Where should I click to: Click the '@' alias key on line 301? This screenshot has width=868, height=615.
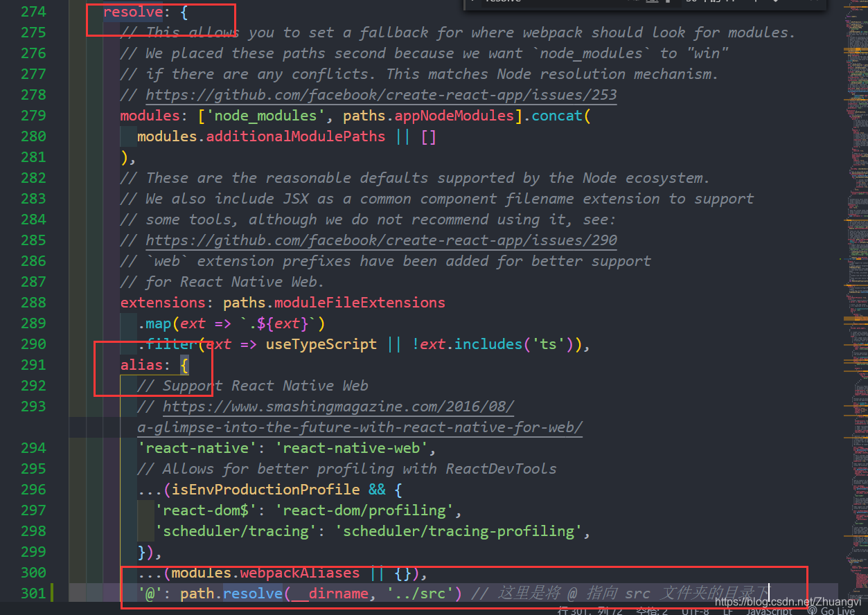tap(150, 594)
